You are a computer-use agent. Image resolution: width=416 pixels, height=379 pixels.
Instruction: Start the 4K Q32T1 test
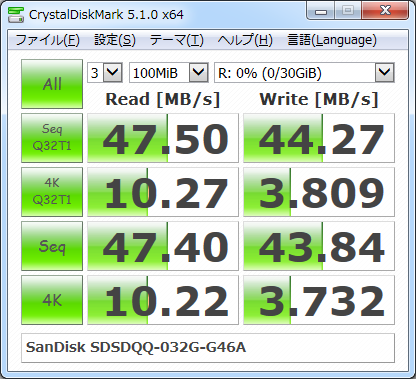pyautogui.click(x=52, y=192)
